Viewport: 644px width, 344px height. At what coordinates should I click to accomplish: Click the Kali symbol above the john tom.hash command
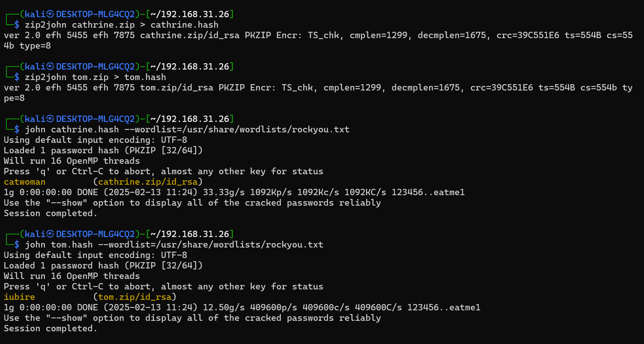50,234
